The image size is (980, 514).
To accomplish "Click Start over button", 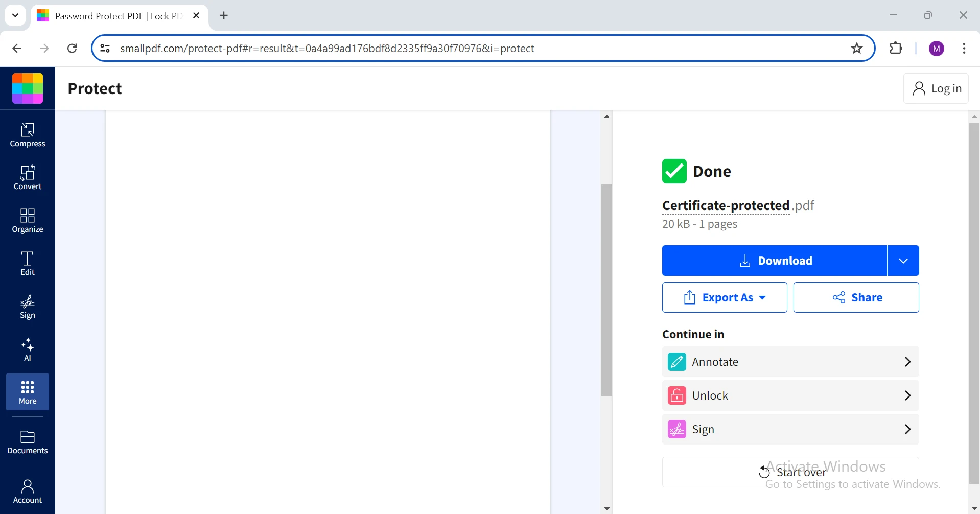I will [x=790, y=472].
